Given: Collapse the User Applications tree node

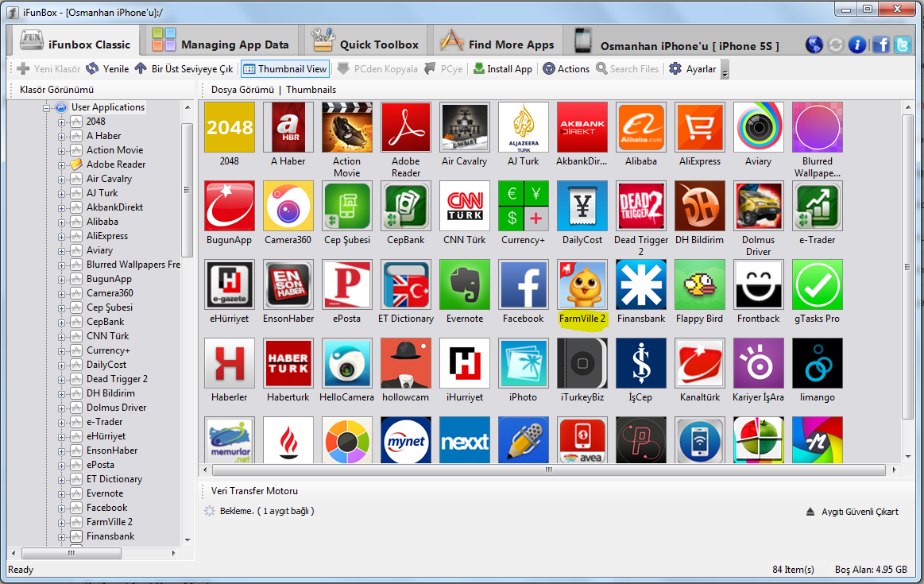Looking at the screenshot, I should tap(47, 107).
